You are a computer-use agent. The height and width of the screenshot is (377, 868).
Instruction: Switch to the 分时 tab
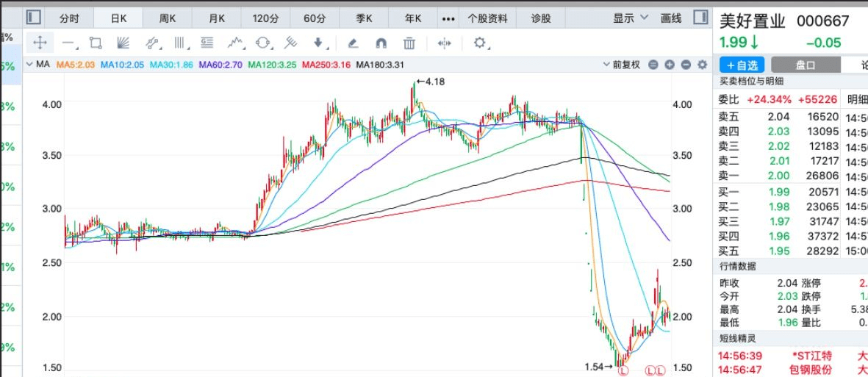(x=69, y=18)
